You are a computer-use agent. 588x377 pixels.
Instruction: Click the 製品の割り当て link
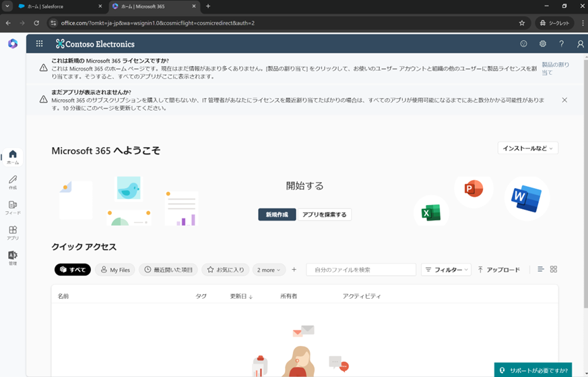click(x=556, y=68)
